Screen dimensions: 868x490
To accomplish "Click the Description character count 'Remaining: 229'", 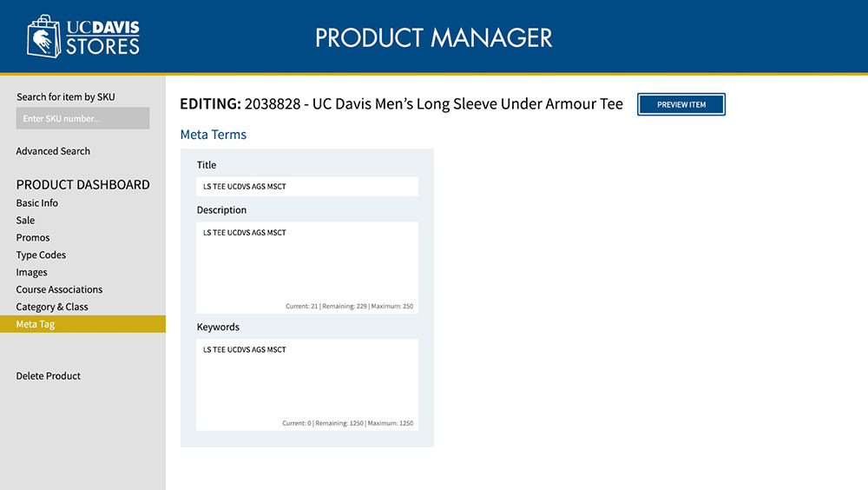I will click(345, 306).
